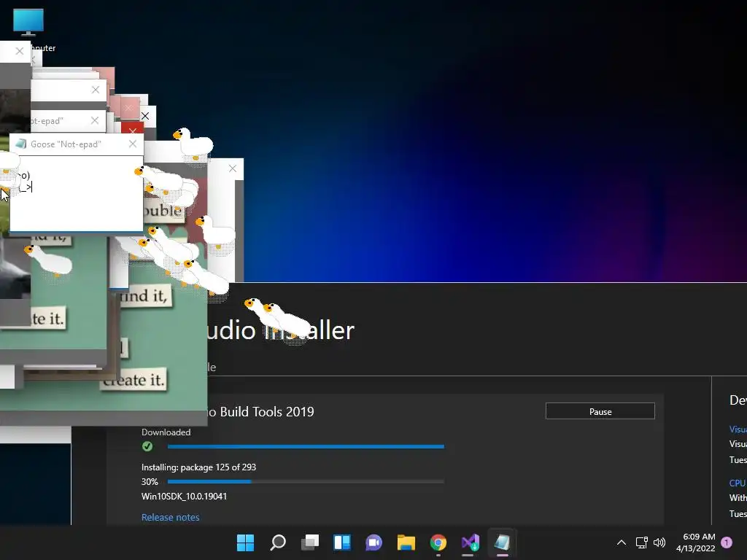Close the meme window right of Not-epad
Image resolution: width=747 pixels, height=560 pixels.
coord(233,168)
